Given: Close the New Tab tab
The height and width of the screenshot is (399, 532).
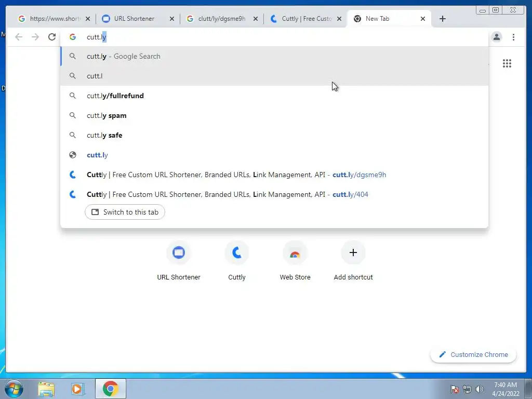Looking at the screenshot, I should [x=423, y=19].
